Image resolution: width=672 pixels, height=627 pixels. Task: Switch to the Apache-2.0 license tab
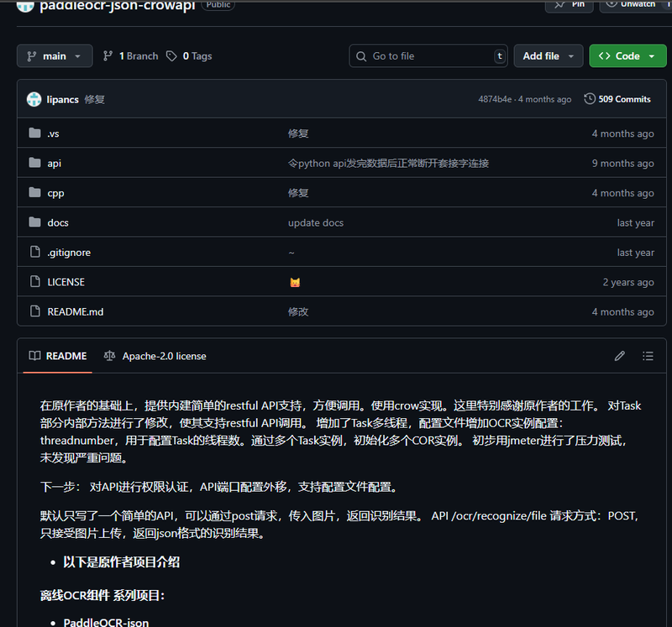[x=155, y=356]
